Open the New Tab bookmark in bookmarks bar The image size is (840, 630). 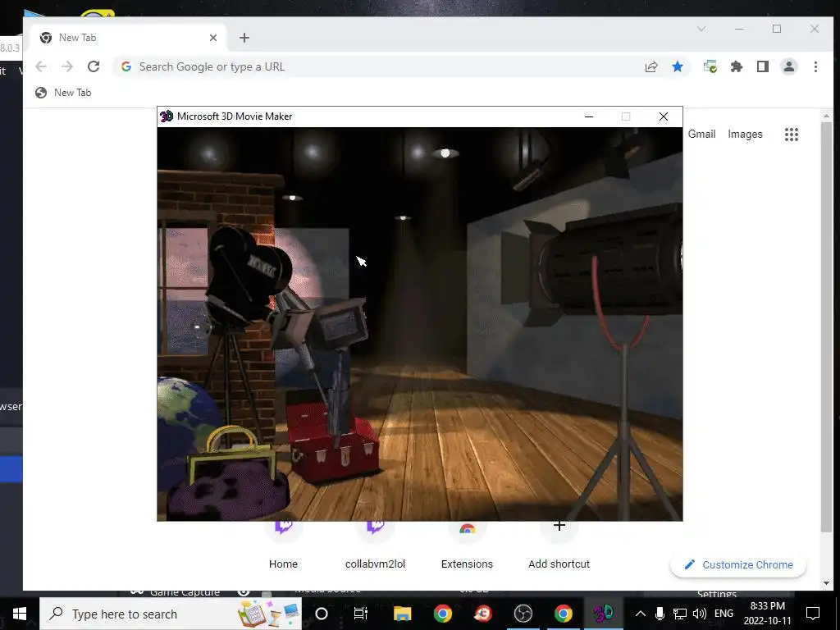coord(63,93)
